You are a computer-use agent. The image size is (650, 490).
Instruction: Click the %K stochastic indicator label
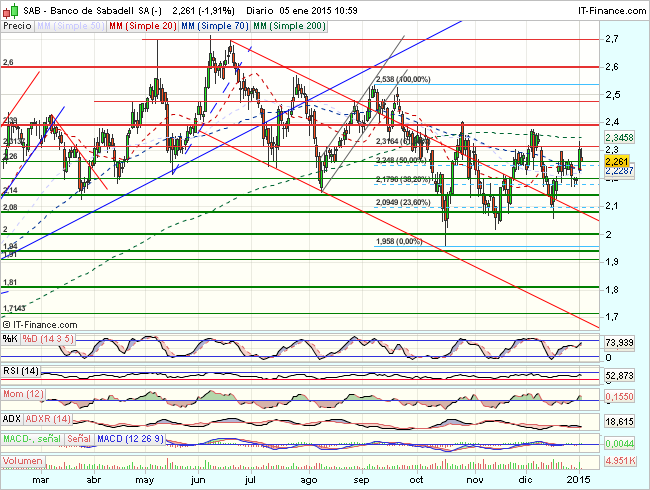10,339
